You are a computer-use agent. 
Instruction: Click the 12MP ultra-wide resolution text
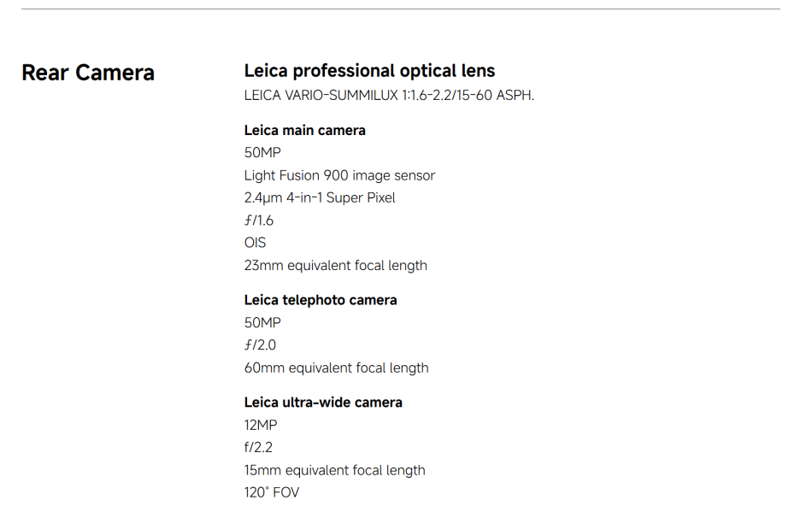pyautogui.click(x=261, y=425)
